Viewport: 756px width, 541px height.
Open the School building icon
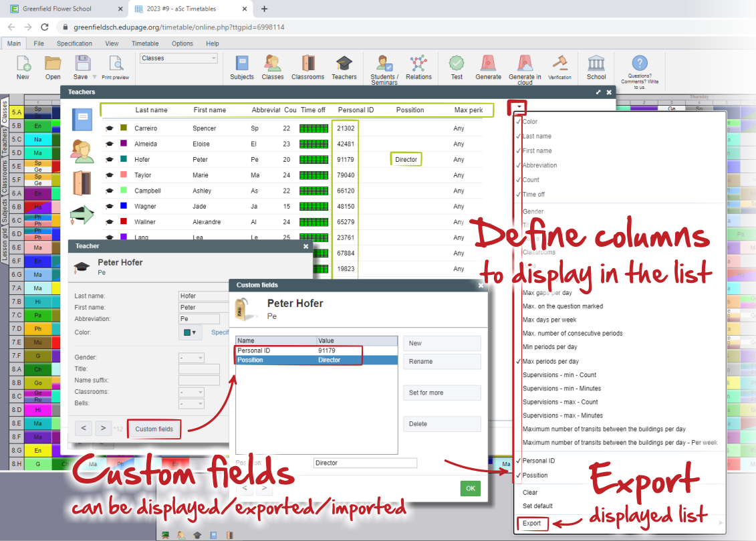[x=596, y=67]
